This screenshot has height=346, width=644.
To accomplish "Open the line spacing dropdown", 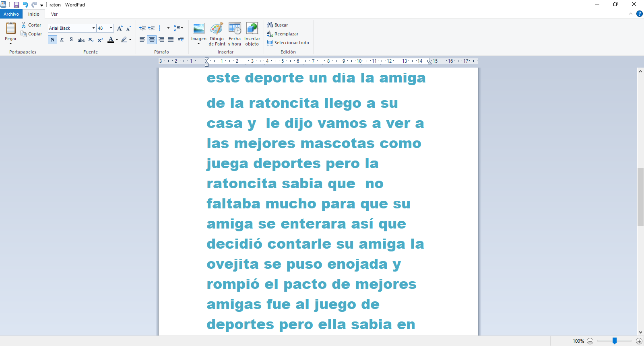I will click(178, 28).
